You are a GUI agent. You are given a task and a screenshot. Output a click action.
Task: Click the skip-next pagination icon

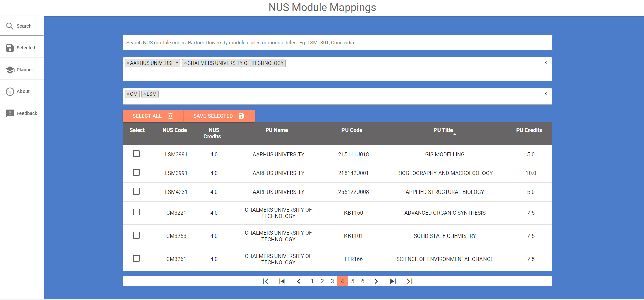393,281
